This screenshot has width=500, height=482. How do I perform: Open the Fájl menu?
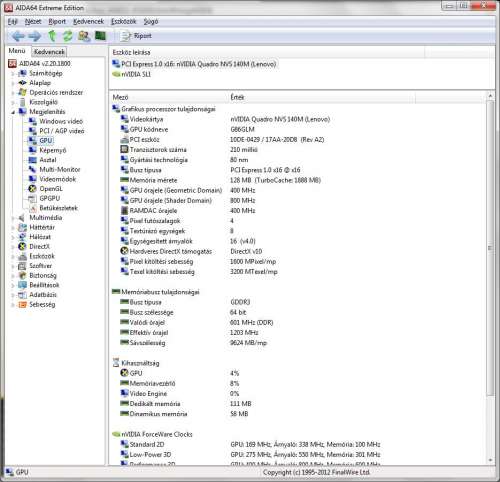tap(13, 22)
